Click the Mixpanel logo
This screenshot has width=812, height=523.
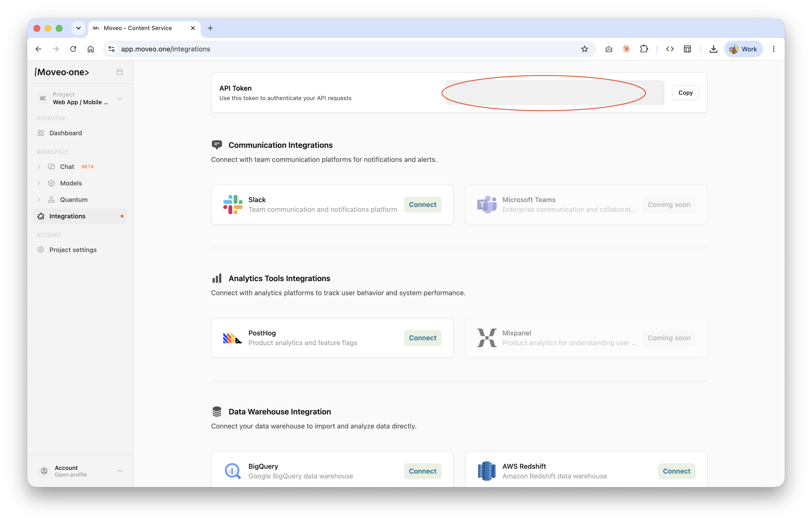[x=487, y=338]
